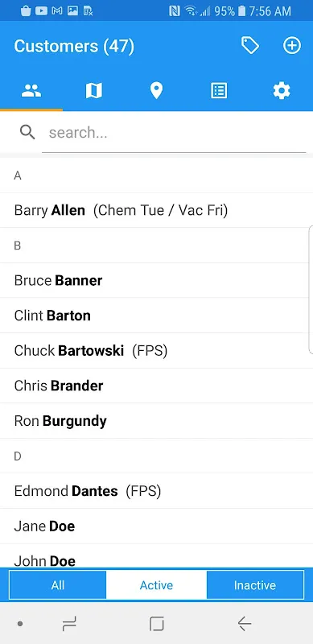Viewport: 313px width, 644px height.
Task: Tap Android back navigation button
Action: click(x=245, y=625)
